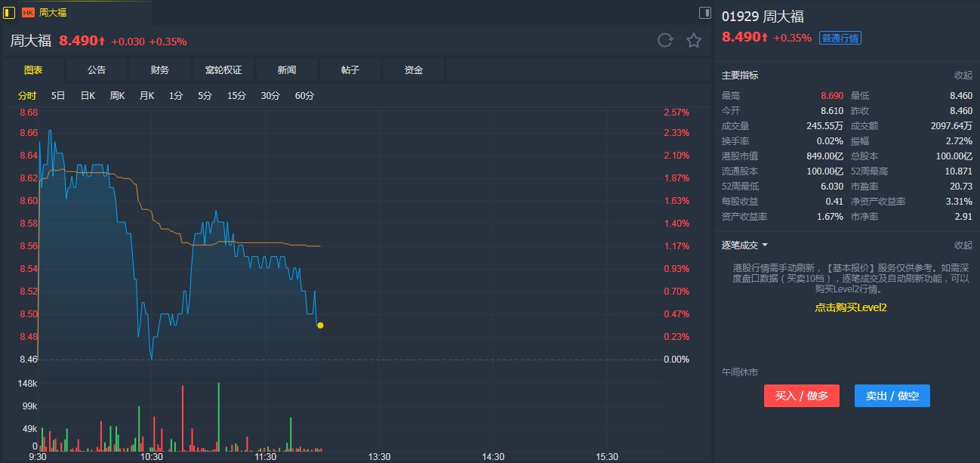
Task: Click the tallest green volume bar
Action: (219, 415)
